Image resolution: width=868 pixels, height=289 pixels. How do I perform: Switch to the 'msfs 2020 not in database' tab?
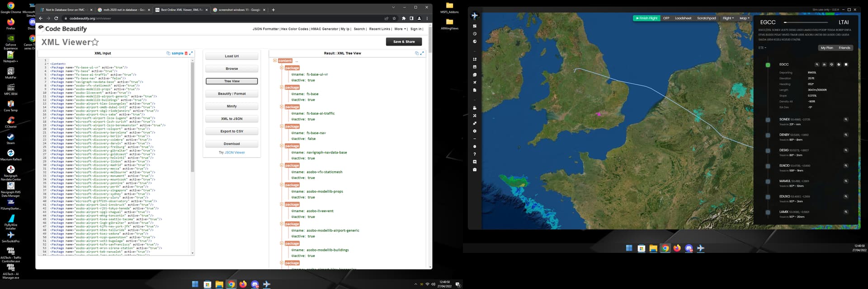pyautogui.click(x=123, y=9)
